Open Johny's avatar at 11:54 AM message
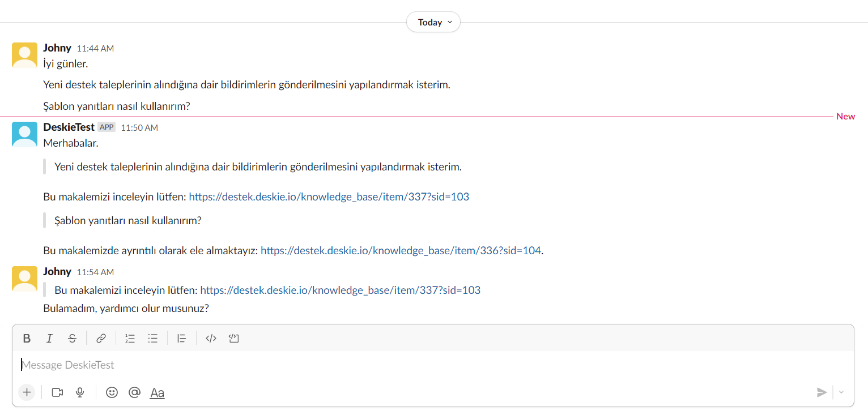The image size is (868, 419). coord(24,279)
